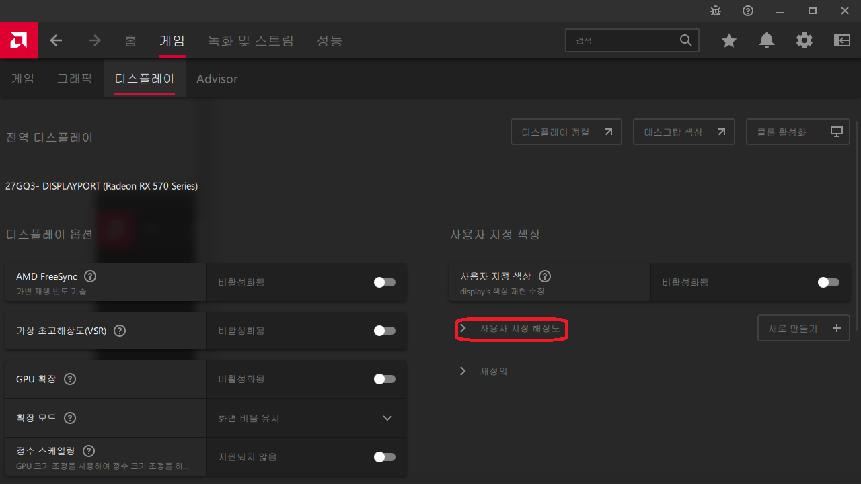Maximize the Radeon Software window
Image resolution: width=861 pixels, height=504 pixels.
click(813, 11)
